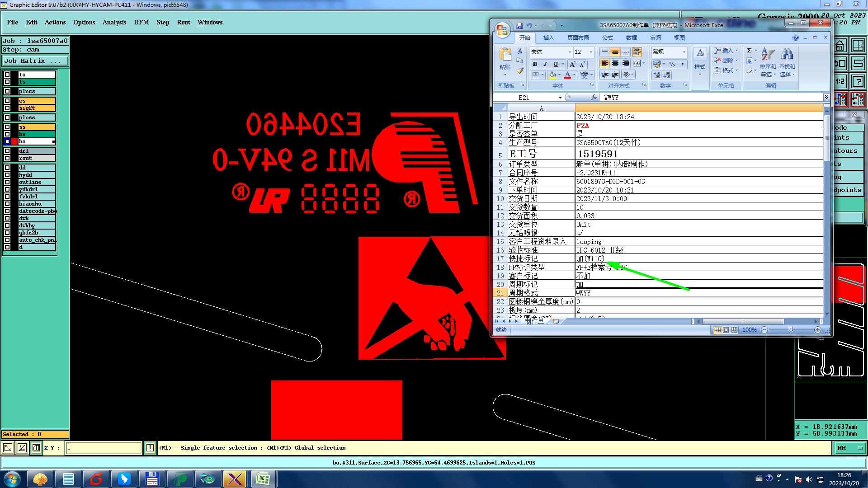The height and width of the screenshot is (488, 868).
Task: Open the fill color swatch dropdown
Action: [x=559, y=75]
